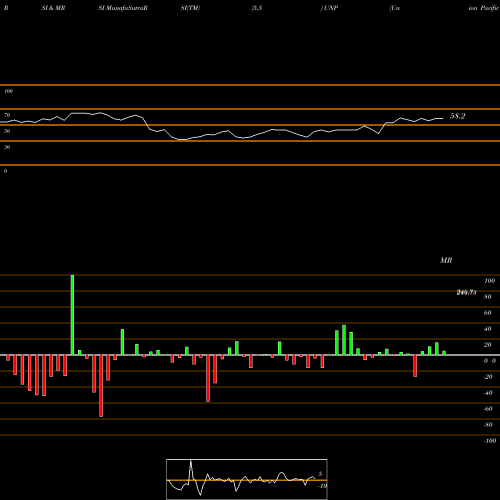Click the '(5,5' parameter text in header

click(257, 8)
